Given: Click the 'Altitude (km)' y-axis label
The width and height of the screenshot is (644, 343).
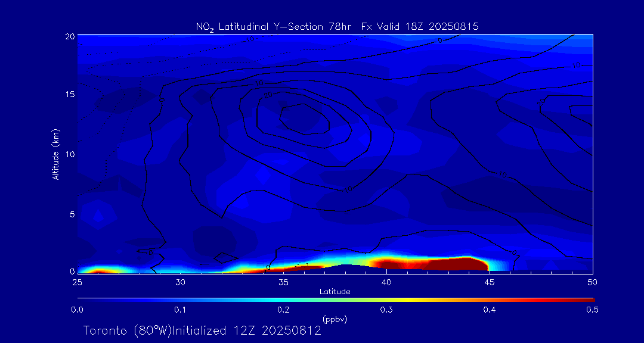Looking at the screenshot, I should click(56, 154).
